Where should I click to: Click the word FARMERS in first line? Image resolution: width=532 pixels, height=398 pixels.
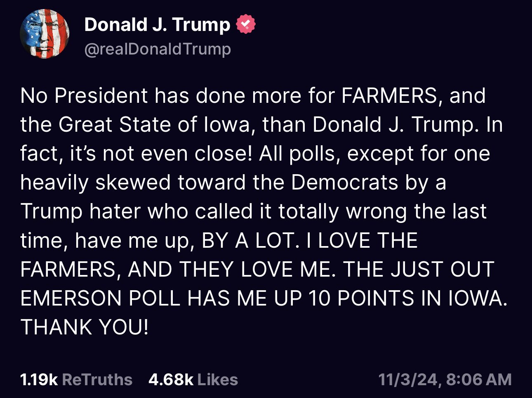point(389,96)
